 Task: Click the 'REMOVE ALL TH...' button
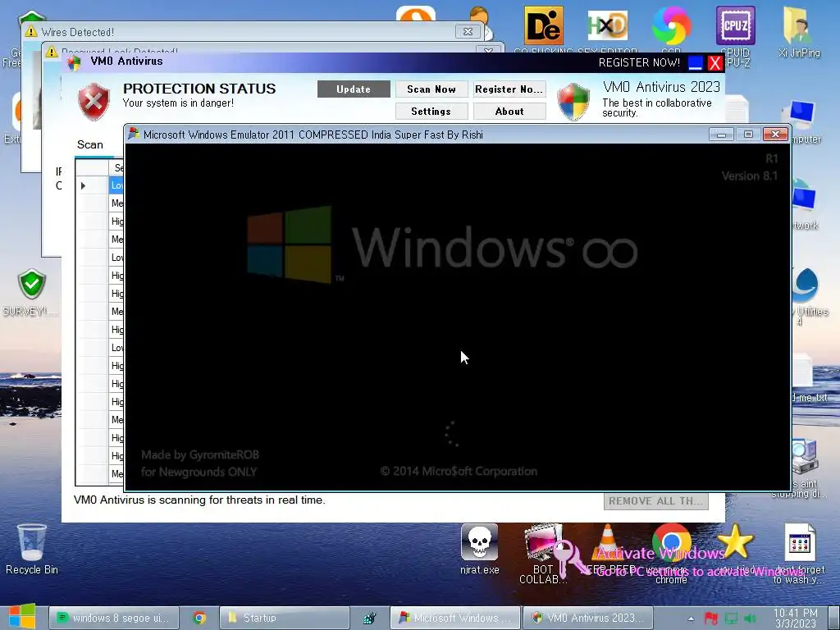(655, 501)
